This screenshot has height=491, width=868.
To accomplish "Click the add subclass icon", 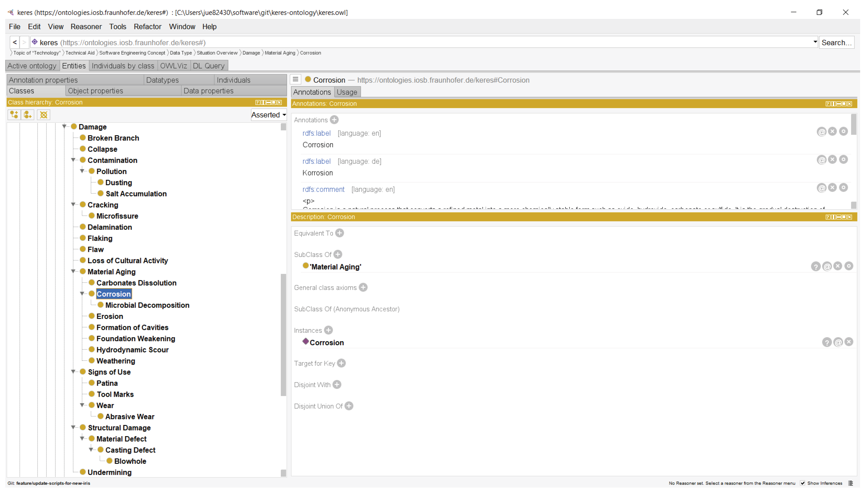I will tap(14, 115).
